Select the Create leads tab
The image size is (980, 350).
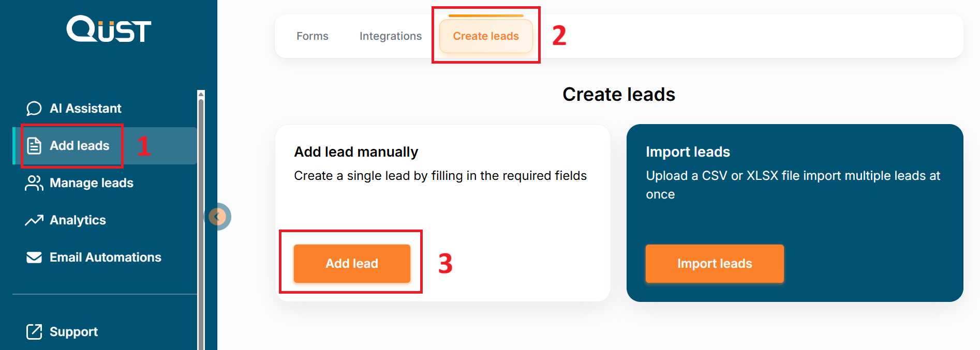(486, 36)
